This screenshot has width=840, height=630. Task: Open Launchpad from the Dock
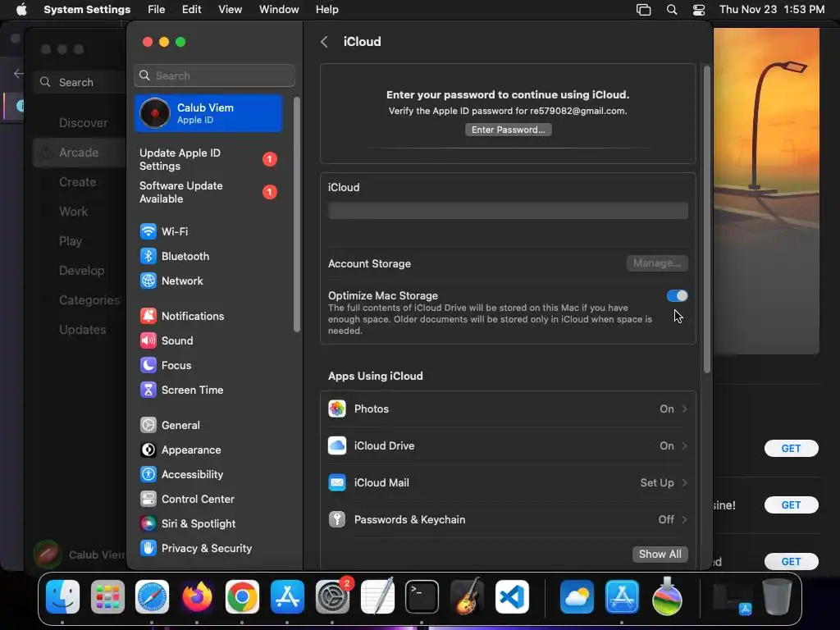(x=107, y=597)
